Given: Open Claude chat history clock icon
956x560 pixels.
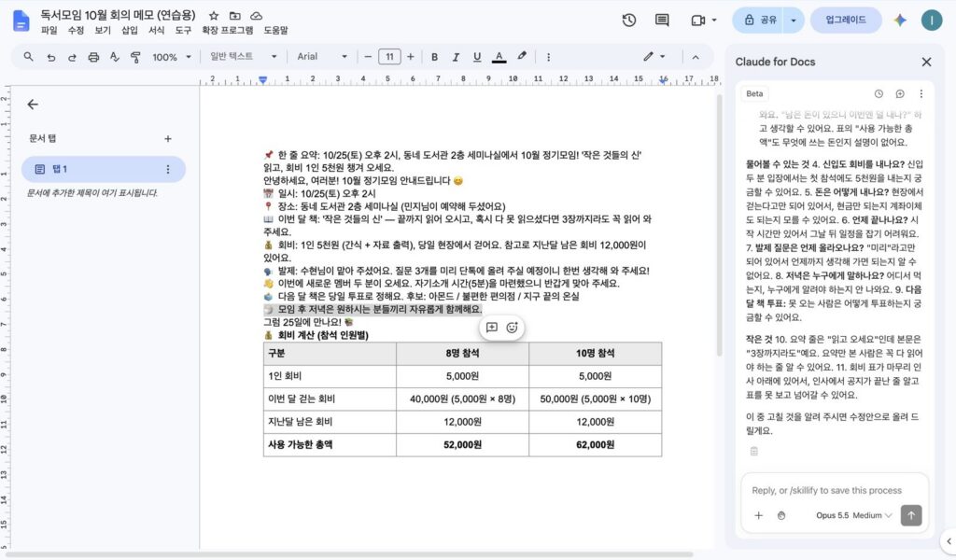Looking at the screenshot, I should pyautogui.click(x=879, y=94).
